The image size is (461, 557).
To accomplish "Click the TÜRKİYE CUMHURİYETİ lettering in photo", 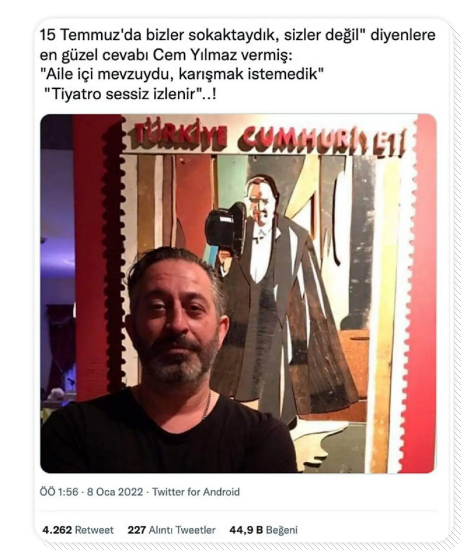I will pos(269,139).
